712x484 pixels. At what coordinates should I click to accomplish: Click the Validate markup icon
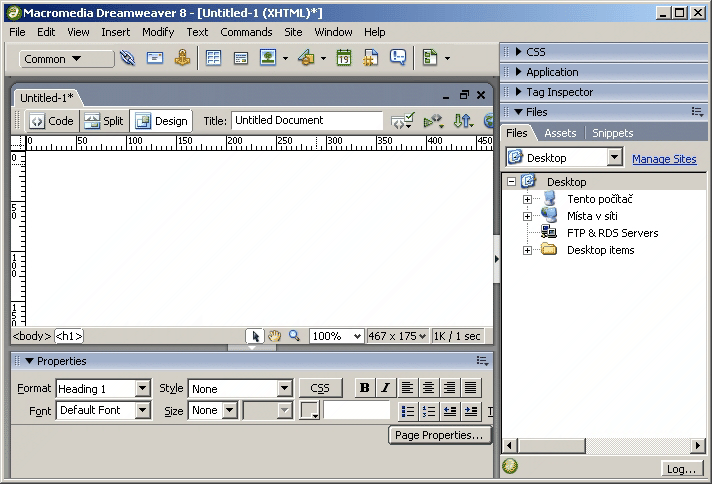[402, 121]
